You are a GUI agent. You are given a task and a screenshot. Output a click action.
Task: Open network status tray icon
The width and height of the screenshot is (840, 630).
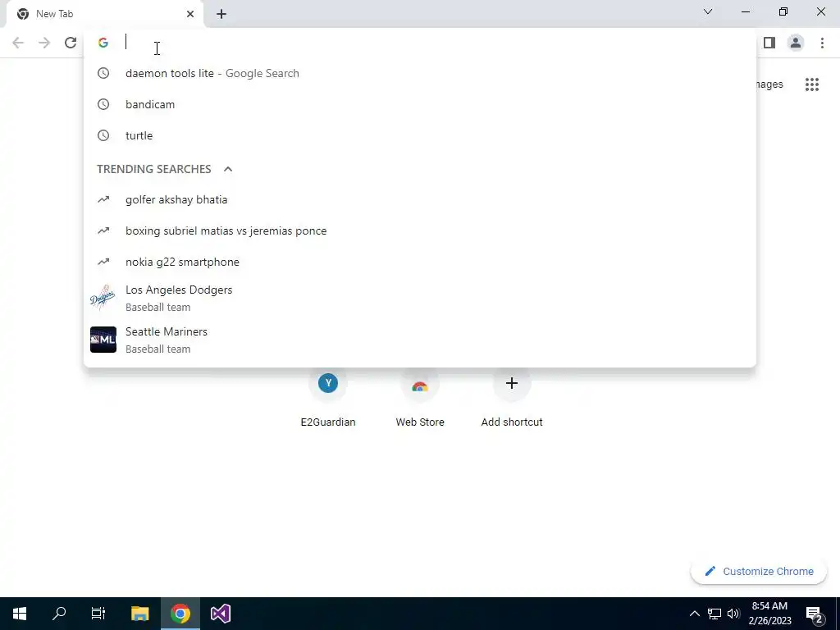point(714,614)
